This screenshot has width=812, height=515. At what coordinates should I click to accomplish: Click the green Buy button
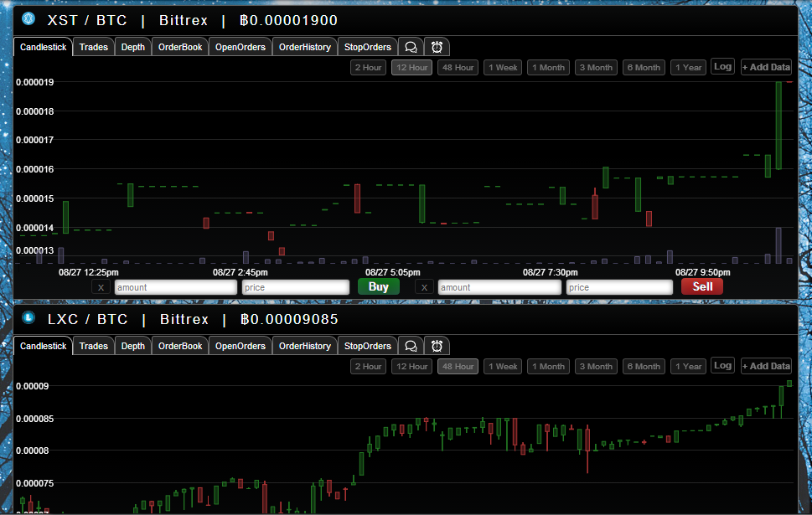379,286
